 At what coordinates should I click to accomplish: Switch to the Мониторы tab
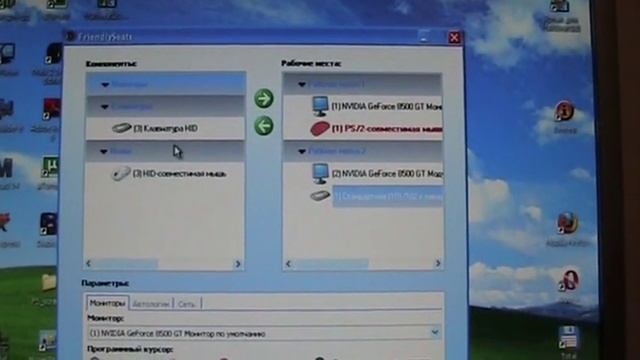(x=107, y=303)
